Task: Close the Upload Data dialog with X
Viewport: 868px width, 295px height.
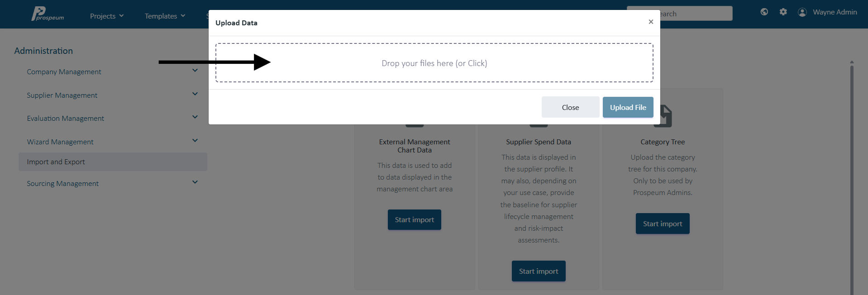Action: 651,22
